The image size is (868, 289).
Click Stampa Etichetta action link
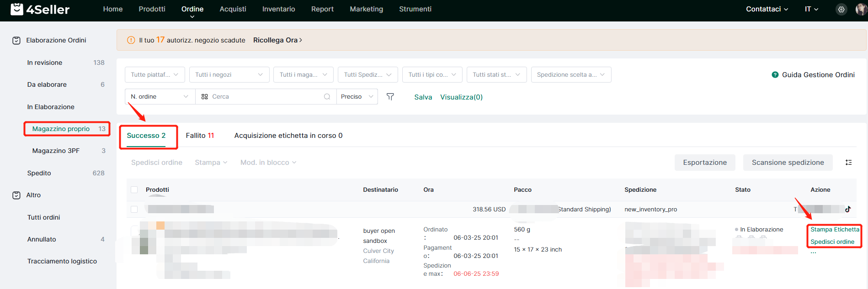point(835,230)
